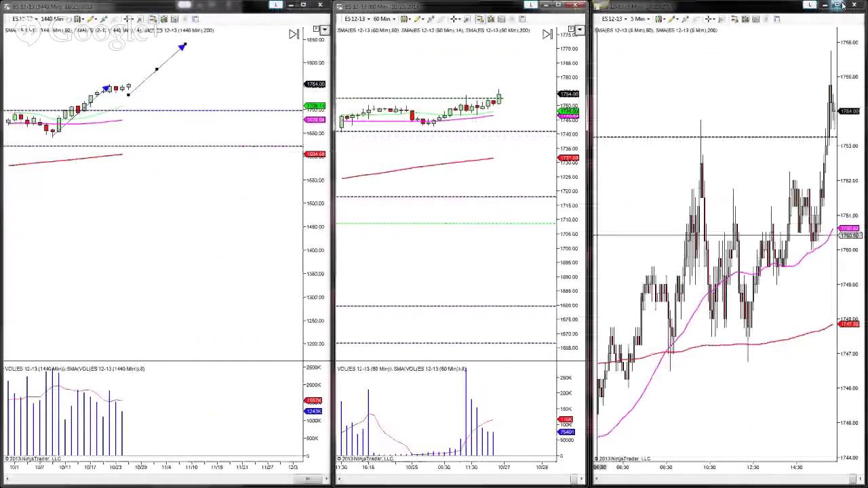Restore the 5 Min chart window
The width and height of the screenshot is (868, 488).
point(837,5)
